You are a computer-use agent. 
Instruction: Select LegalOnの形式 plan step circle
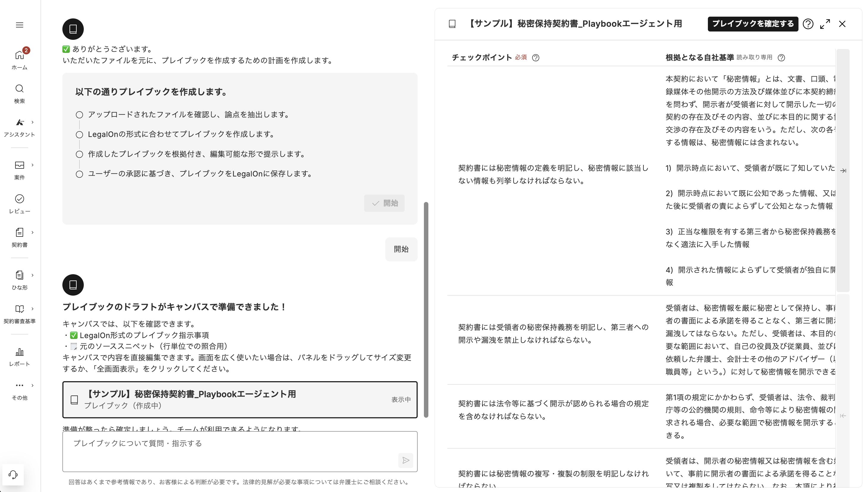(79, 135)
